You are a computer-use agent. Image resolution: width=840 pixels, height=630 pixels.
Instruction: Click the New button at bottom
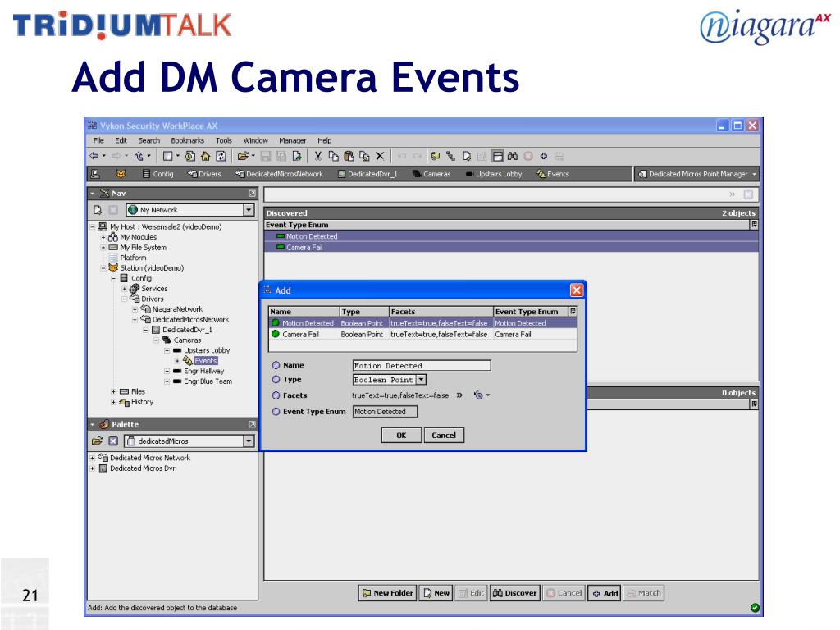436,593
